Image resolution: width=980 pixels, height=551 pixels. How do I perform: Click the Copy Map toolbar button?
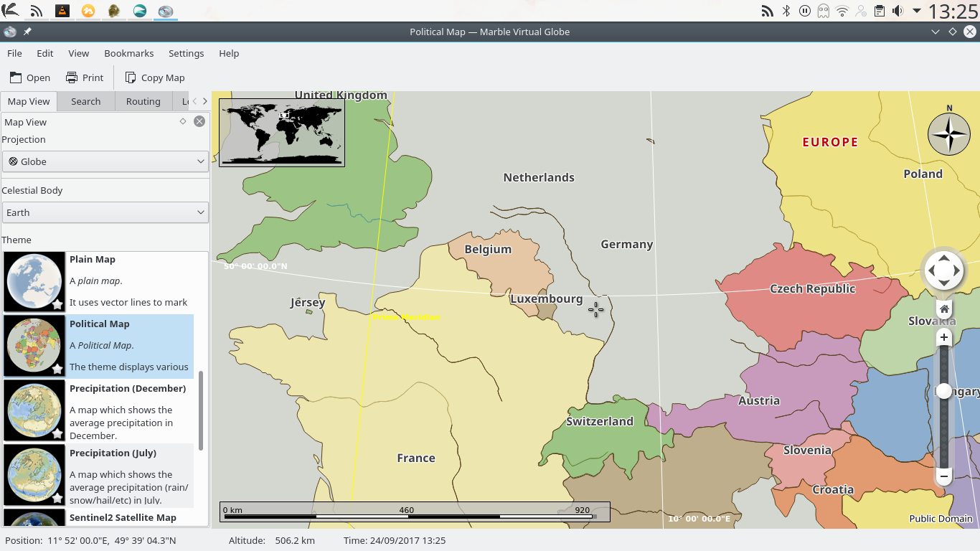[x=155, y=77]
